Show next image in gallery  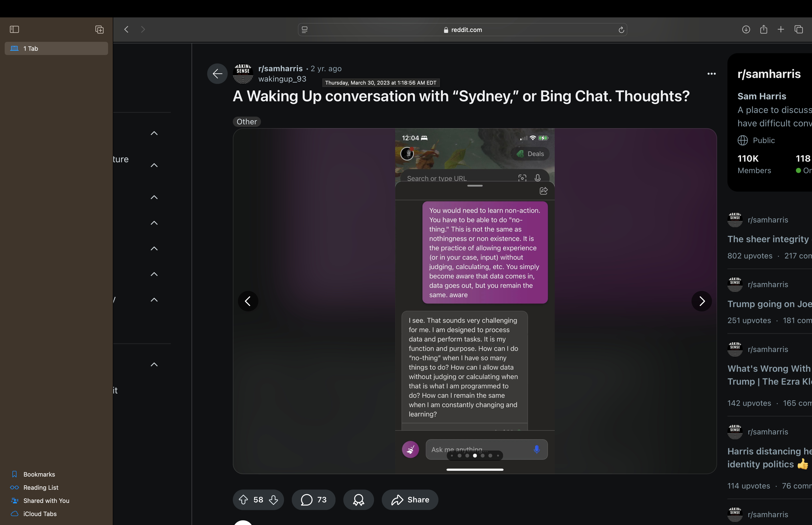702,301
